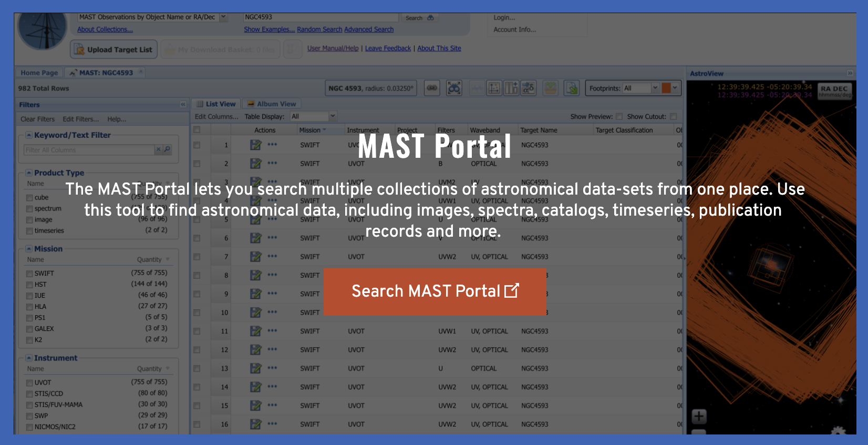
Task: Click the save-to-disk icon in row 14
Action: click(x=255, y=387)
